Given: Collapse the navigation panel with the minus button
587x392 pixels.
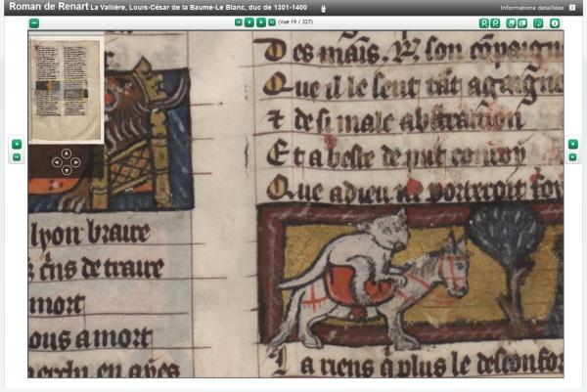Looking at the screenshot, I should [34, 23].
